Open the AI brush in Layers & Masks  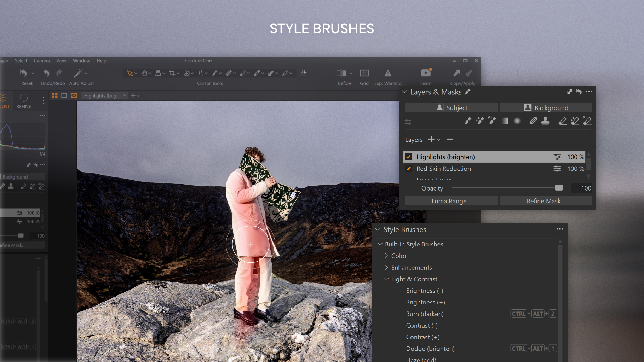coord(492,121)
